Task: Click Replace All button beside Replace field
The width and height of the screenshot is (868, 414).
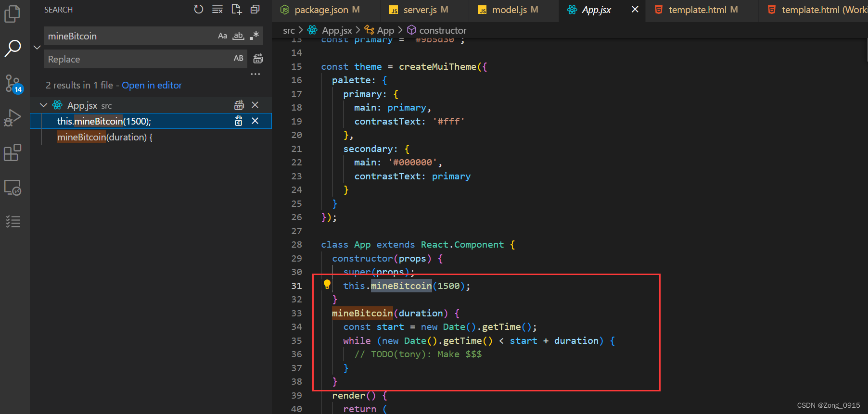Action: (258, 59)
